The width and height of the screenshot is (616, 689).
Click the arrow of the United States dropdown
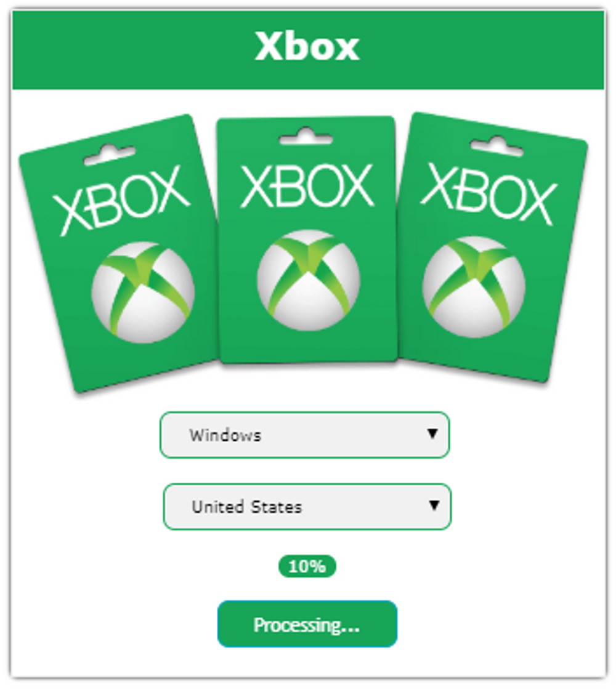[x=434, y=506]
